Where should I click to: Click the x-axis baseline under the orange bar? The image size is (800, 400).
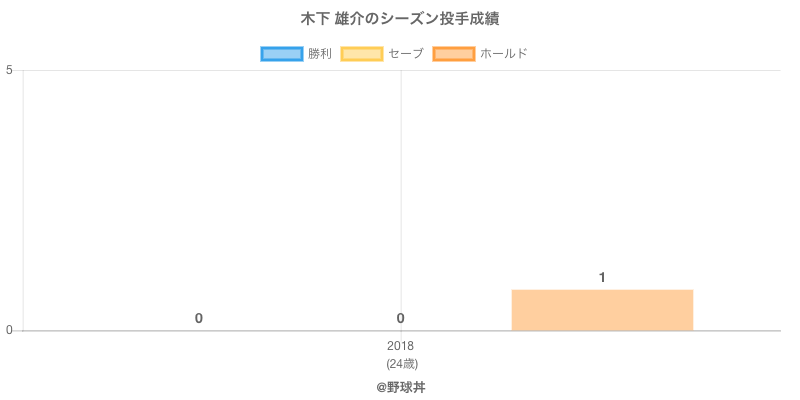point(602,331)
